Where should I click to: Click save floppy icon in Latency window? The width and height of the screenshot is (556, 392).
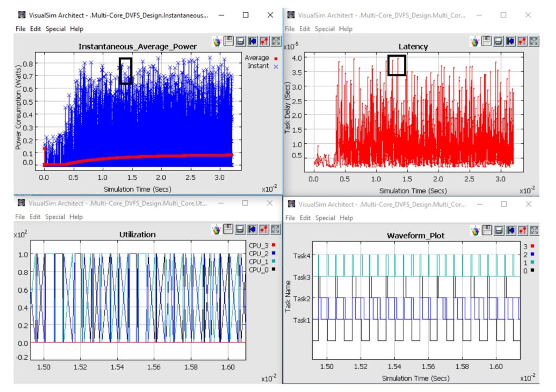[x=486, y=41]
